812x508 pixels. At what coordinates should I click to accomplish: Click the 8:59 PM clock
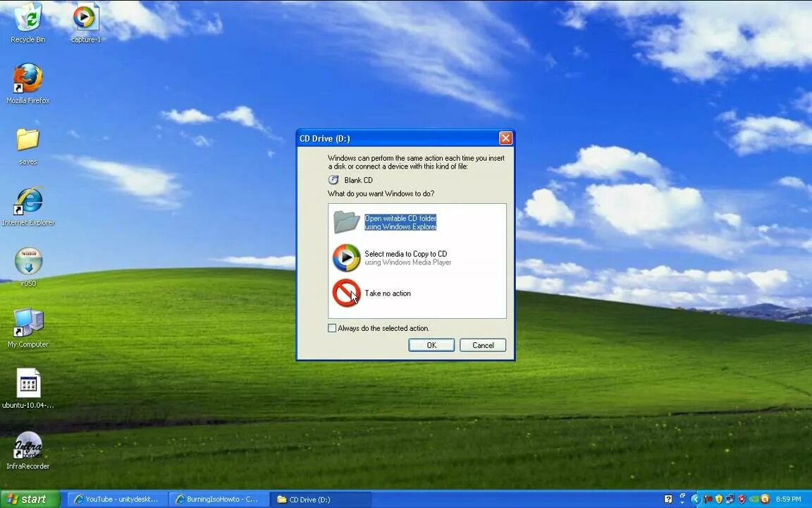click(x=788, y=500)
